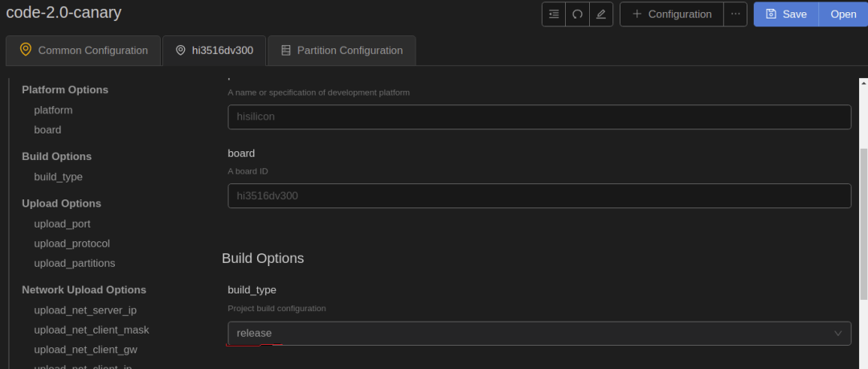Image resolution: width=868 pixels, height=369 pixels.
Task: Expand the build_type release dropdown
Action: point(539,333)
